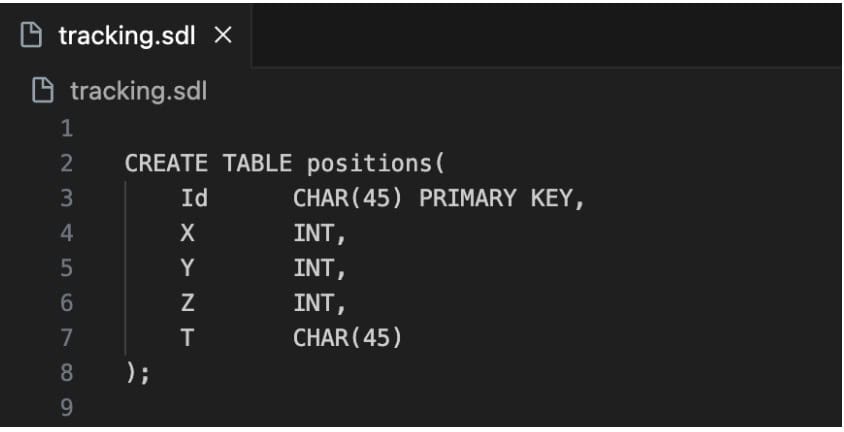Click the PRIMARY keyword on line 3
This screenshot has width=844, height=432.
point(468,199)
